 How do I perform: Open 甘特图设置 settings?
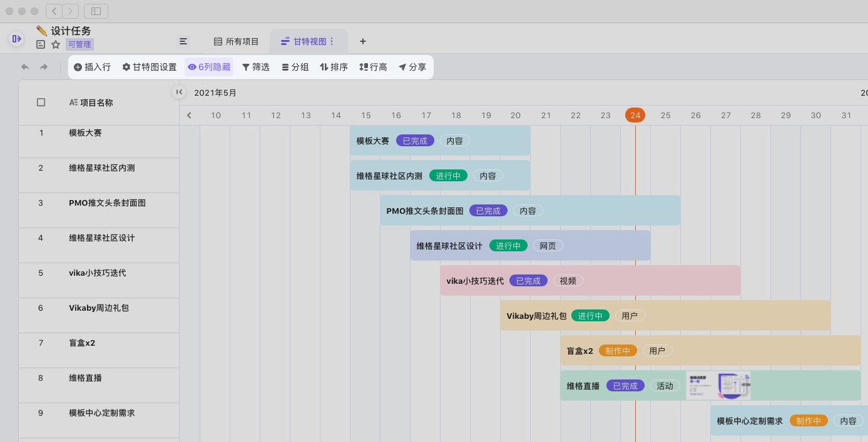pyautogui.click(x=150, y=67)
